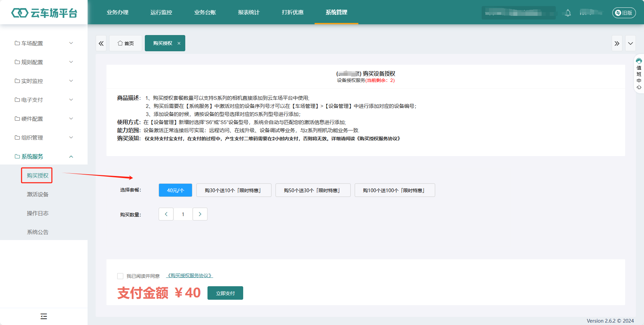Click 立即支付 button

coord(225,293)
